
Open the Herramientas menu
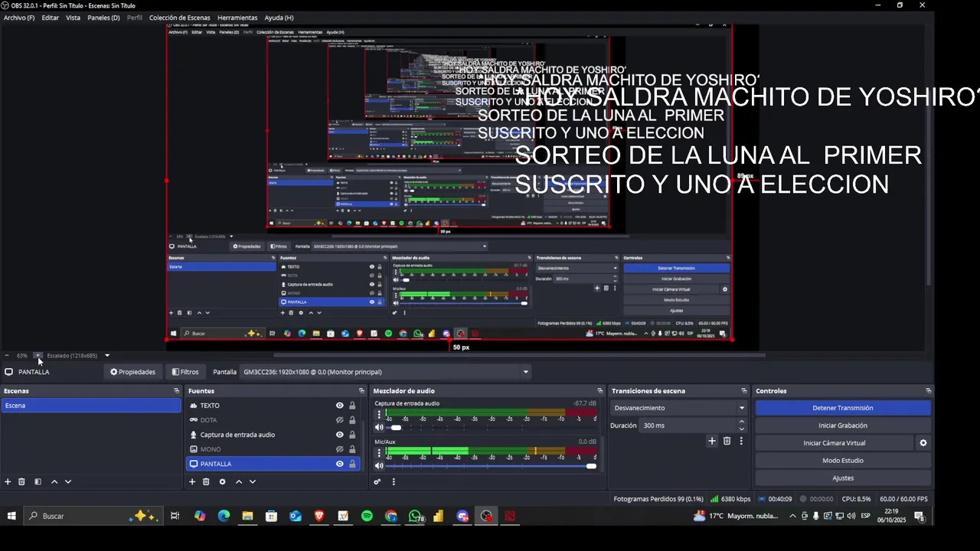coord(237,18)
